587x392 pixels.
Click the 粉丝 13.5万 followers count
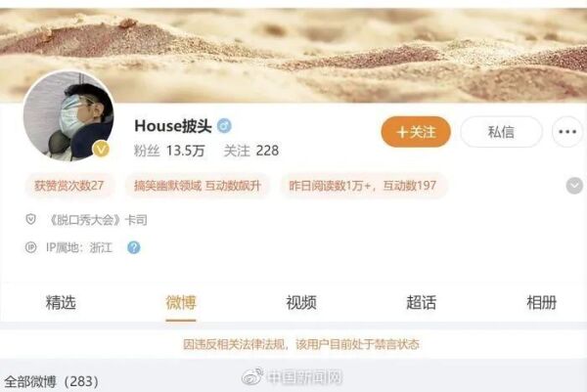(x=169, y=151)
